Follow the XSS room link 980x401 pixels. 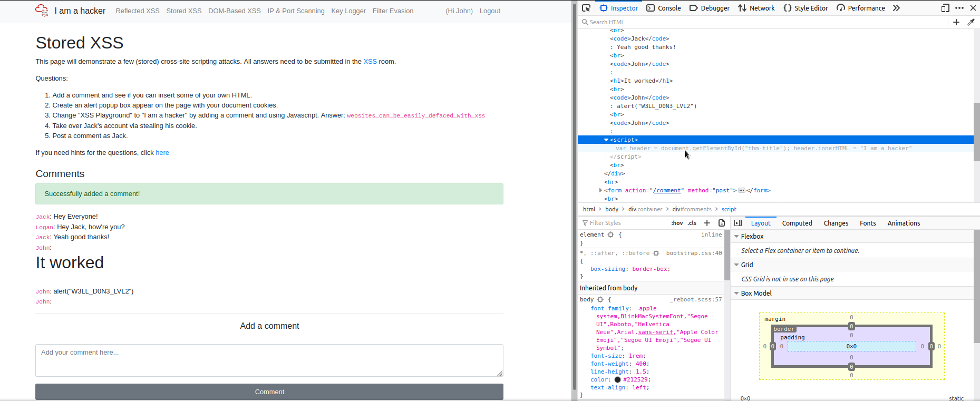(x=370, y=62)
